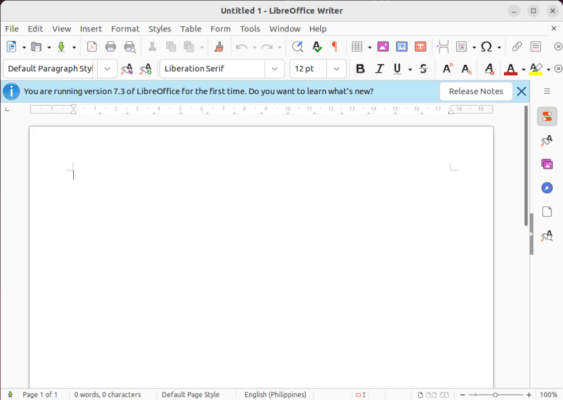
Task: Click the Undo arrow
Action: click(x=241, y=47)
